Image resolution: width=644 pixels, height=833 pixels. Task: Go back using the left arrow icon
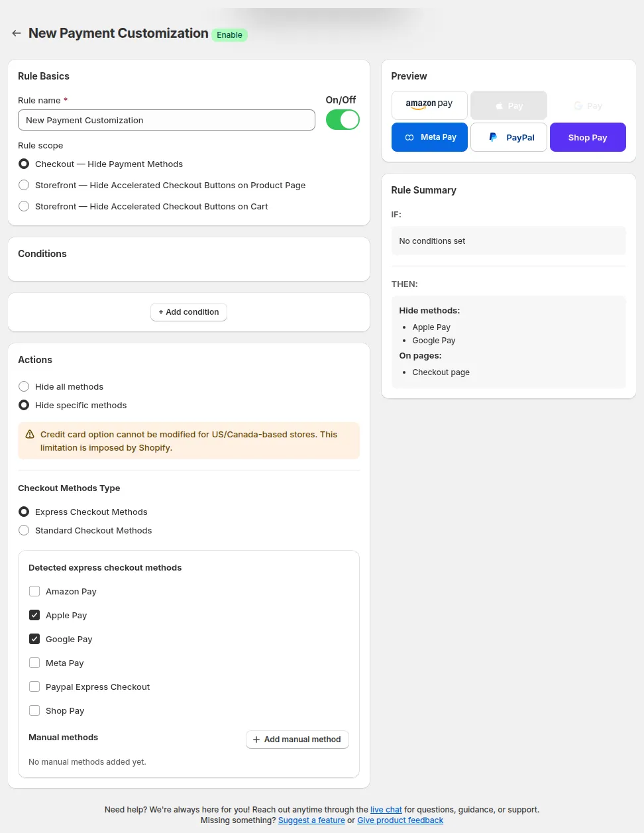[x=17, y=33]
